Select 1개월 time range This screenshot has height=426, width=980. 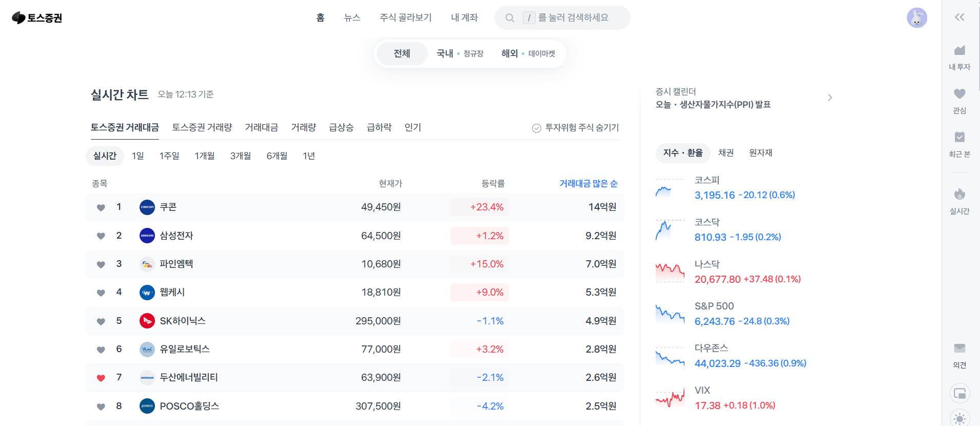[x=205, y=156]
